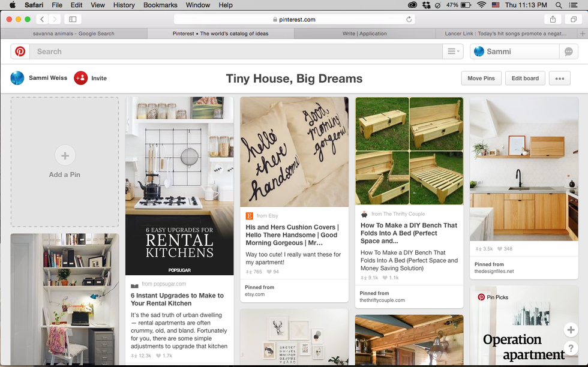Open the board layout options dropdown
The height and width of the screenshot is (367, 588).
point(453,52)
